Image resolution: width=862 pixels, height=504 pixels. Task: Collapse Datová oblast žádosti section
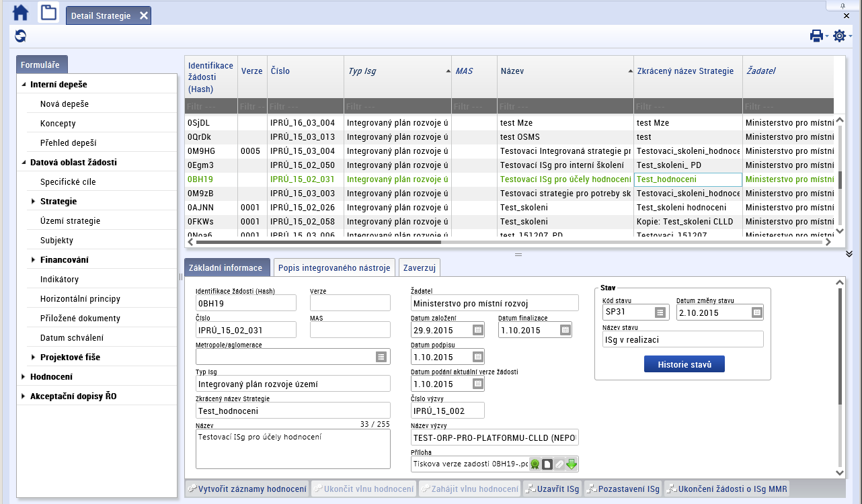tap(24, 163)
